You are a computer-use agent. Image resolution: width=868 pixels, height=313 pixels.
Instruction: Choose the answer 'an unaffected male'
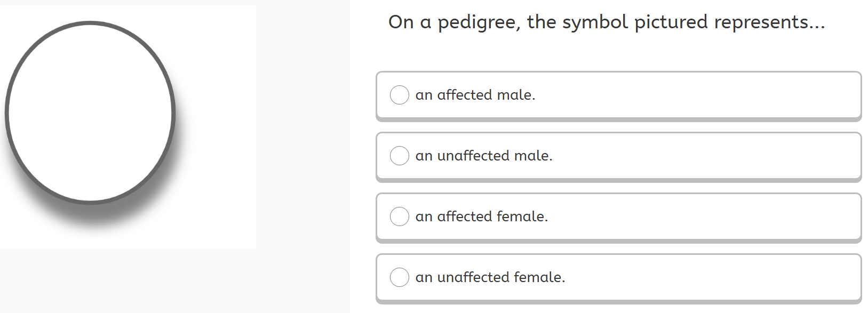[x=483, y=156]
